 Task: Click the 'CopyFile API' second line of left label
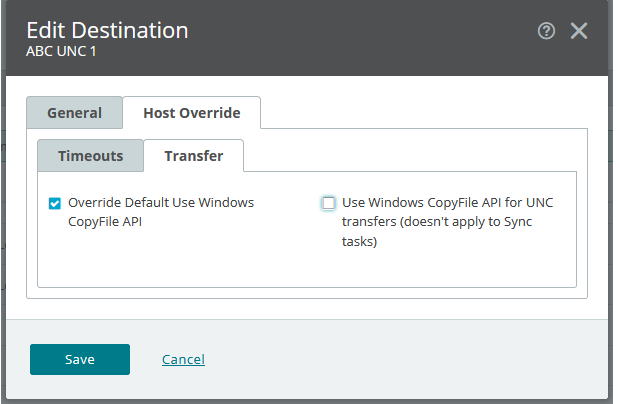tap(108, 222)
